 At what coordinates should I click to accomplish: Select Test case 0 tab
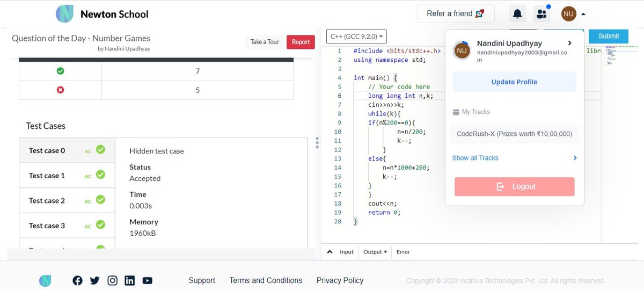67,150
